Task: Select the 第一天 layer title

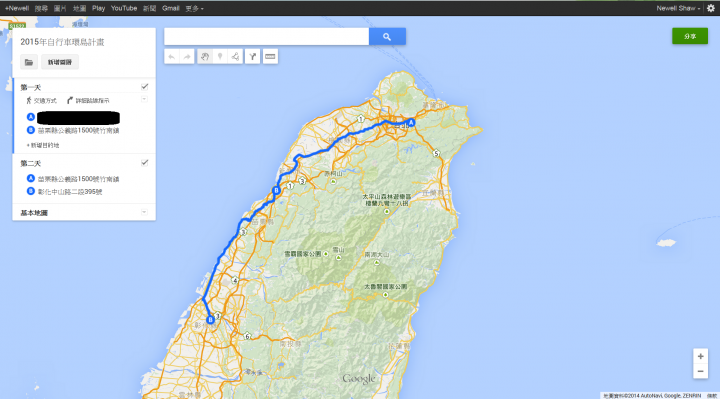Action: [x=31, y=87]
